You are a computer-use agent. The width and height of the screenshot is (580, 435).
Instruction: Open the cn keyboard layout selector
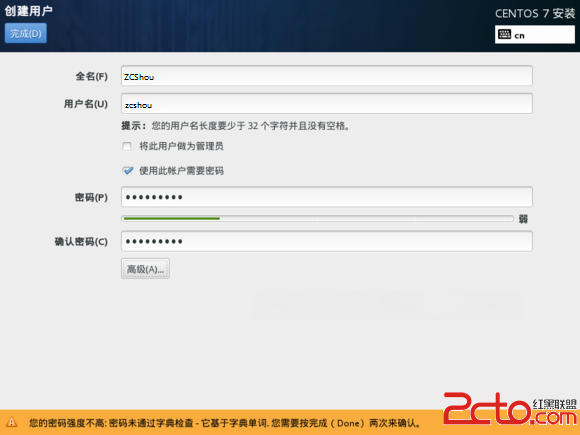tap(535, 35)
